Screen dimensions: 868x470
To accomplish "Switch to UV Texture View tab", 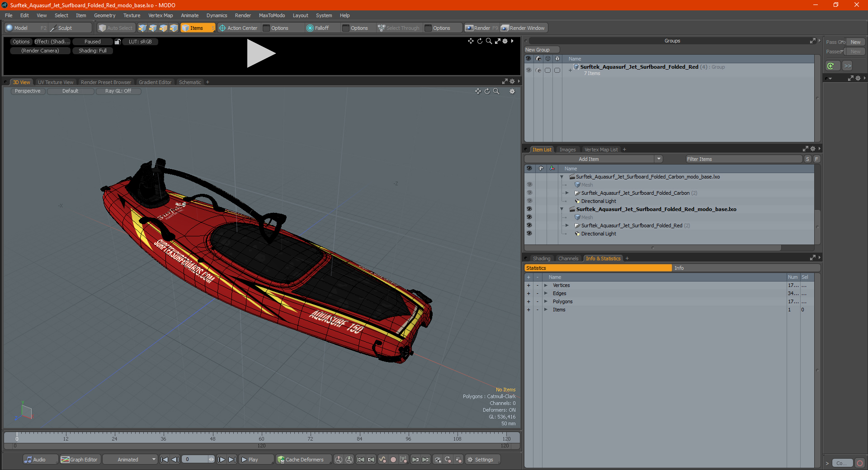I will [x=56, y=82].
